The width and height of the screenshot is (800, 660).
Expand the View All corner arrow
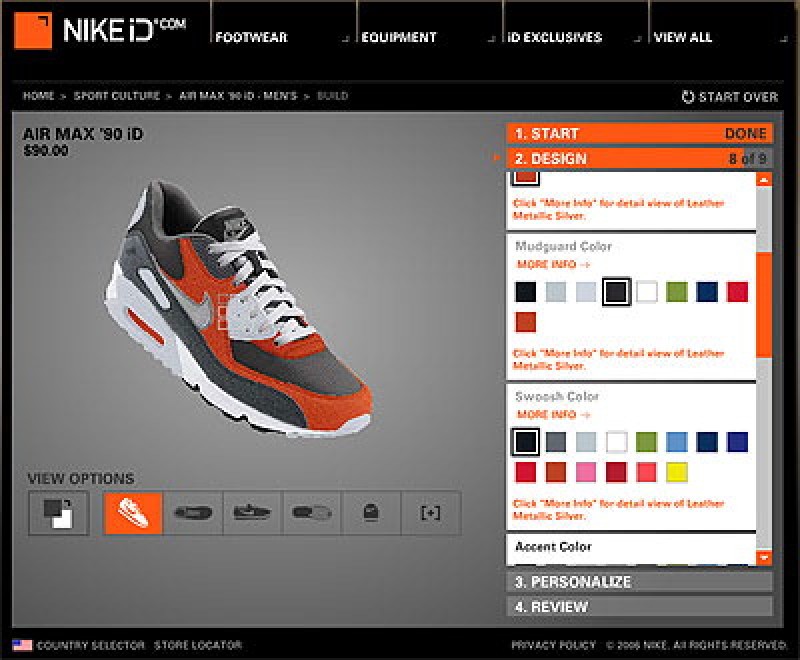pos(784,39)
